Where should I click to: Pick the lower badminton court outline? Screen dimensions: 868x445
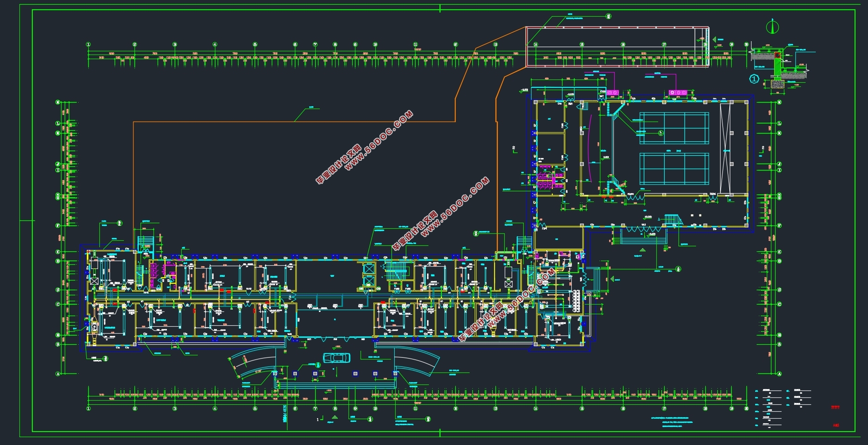pos(674,169)
